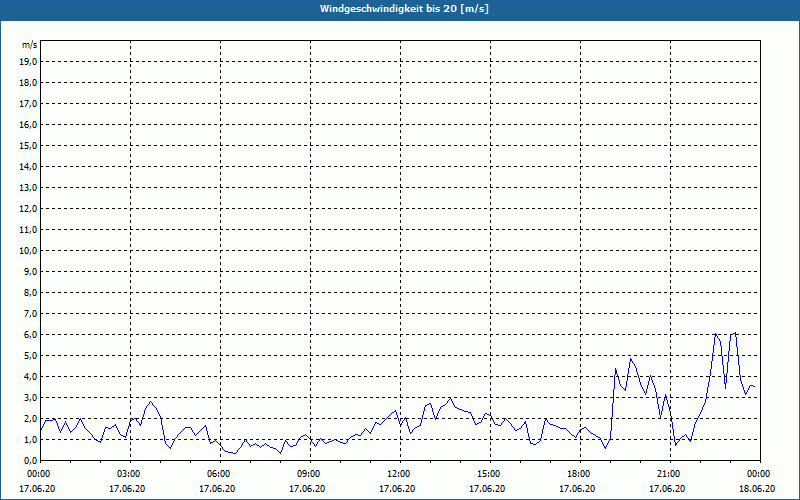
Task: Select the 7,0 y-axis label
Action: click(x=31, y=314)
